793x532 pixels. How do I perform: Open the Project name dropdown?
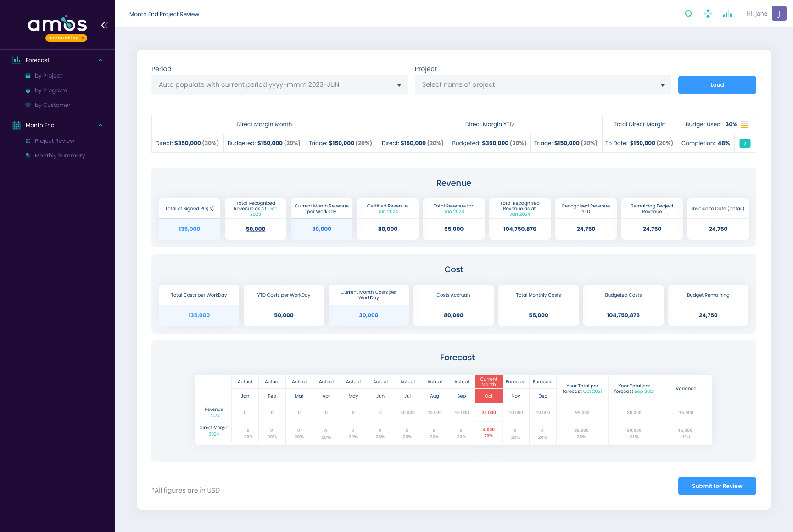(542, 85)
